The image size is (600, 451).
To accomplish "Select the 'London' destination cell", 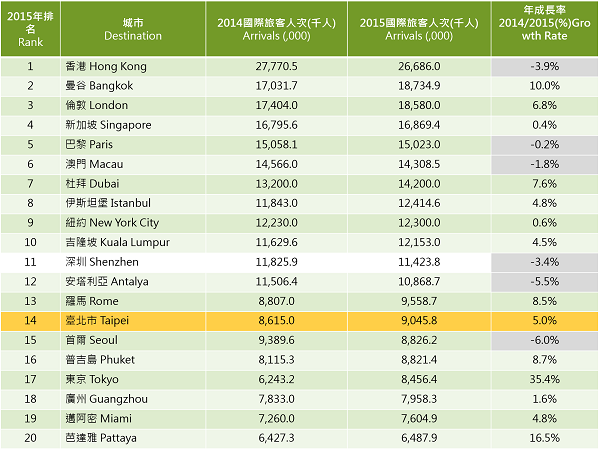I will [133, 106].
